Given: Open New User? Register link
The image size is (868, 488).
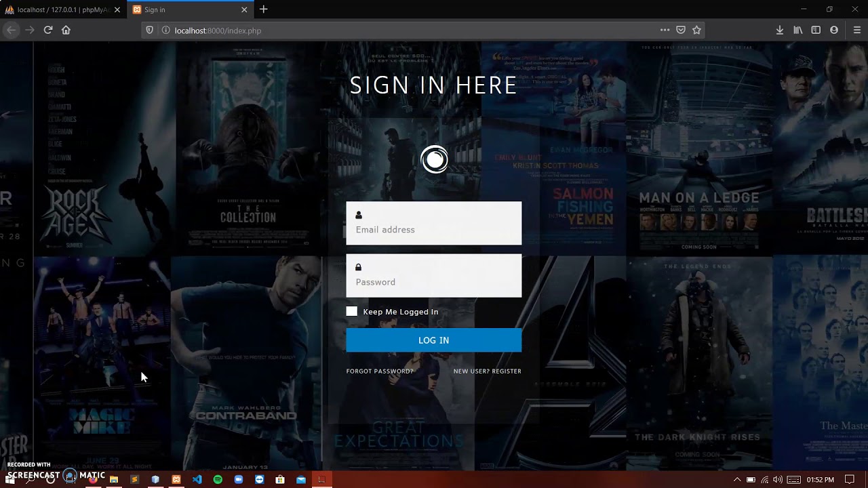Looking at the screenshot, I should 487,371.
